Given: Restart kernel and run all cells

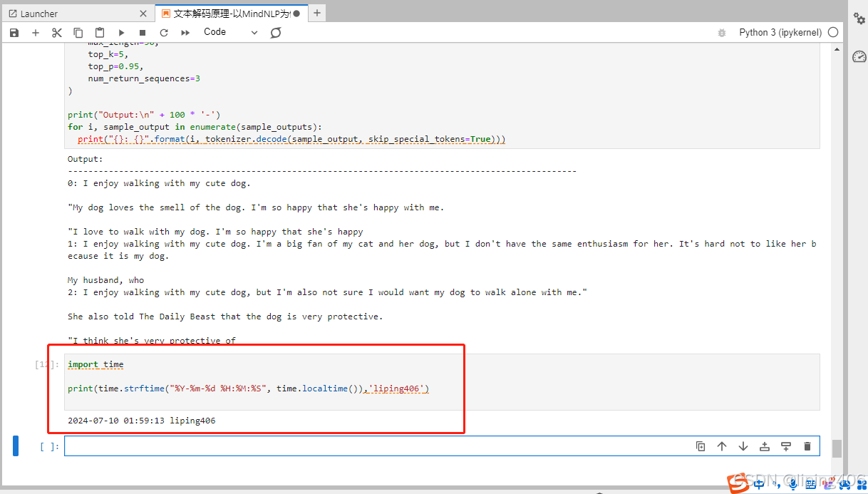Looking at the screenshot, I should click(185, 33).
